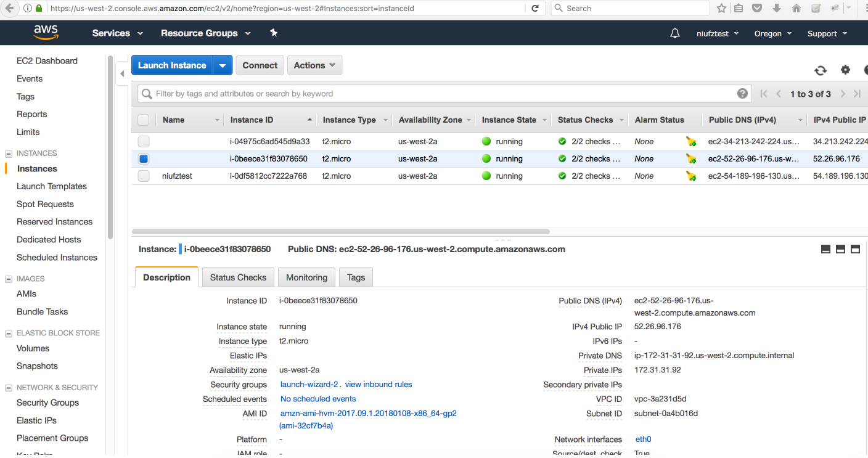Toggle select-all instances checkbox
Screen dimensions: 868x458
[x=143, y=120]
